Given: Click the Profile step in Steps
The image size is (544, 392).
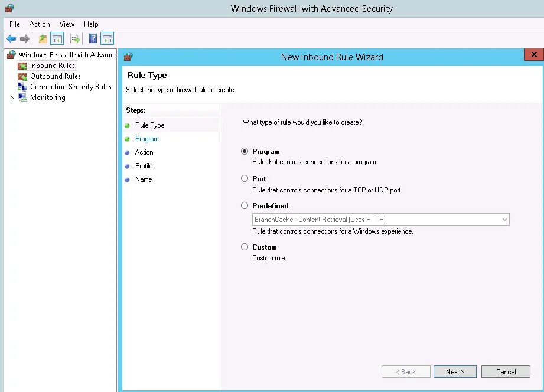Looking at the screenshot, I should click(144, 166).
